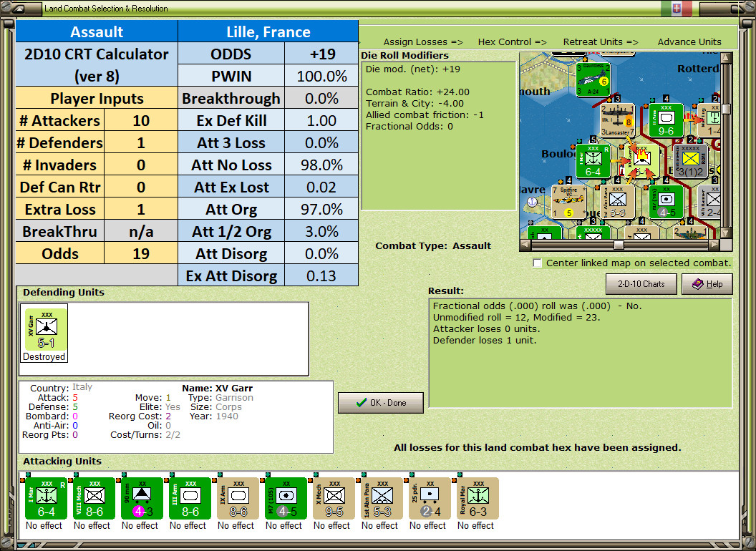The width and height of the screenshot is (756, 551).
Task: Click the 'Name: XV Garr' unit detail
Action: [218, 388]
